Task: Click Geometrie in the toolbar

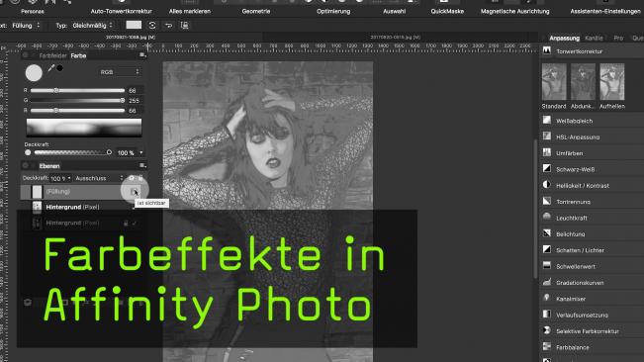Action: pos(256,11)
